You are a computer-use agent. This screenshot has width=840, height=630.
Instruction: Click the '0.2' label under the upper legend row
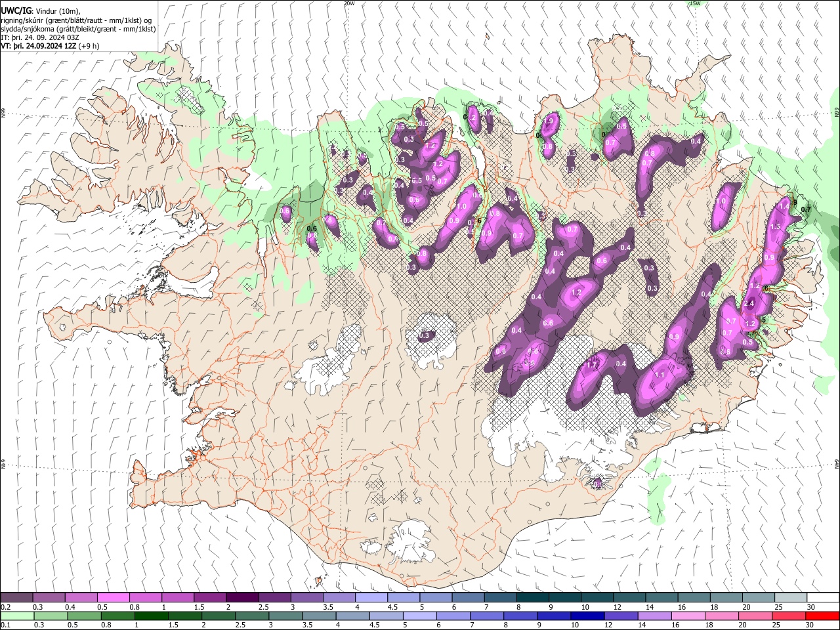(6, 607)
